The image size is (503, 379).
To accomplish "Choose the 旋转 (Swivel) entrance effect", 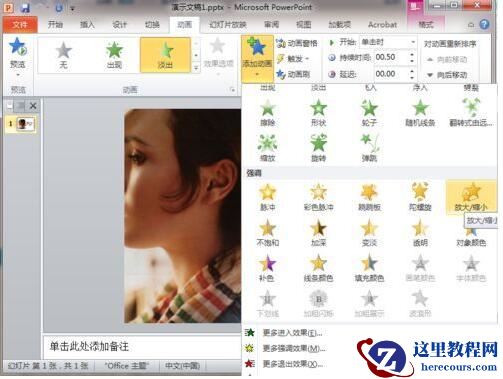I will point(318,148).
